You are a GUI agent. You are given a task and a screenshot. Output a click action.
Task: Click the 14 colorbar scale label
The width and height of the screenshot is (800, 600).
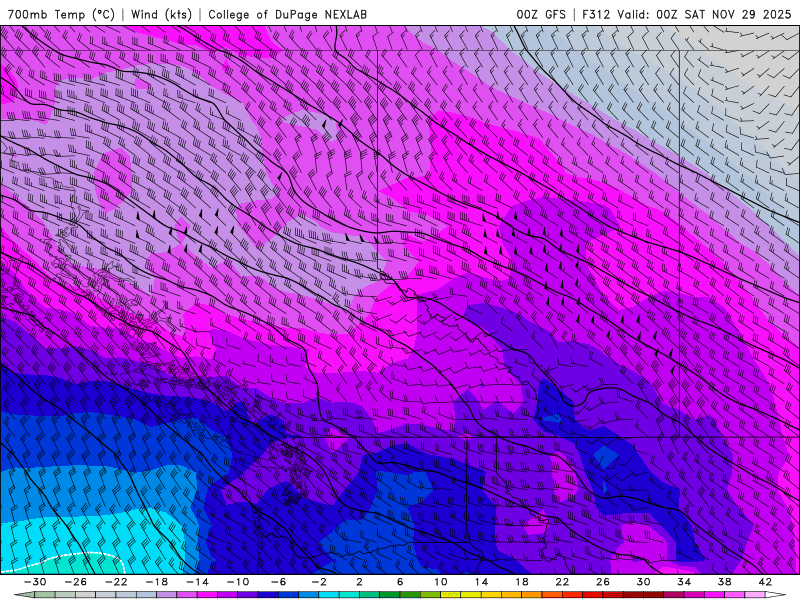tap(481, 582)
